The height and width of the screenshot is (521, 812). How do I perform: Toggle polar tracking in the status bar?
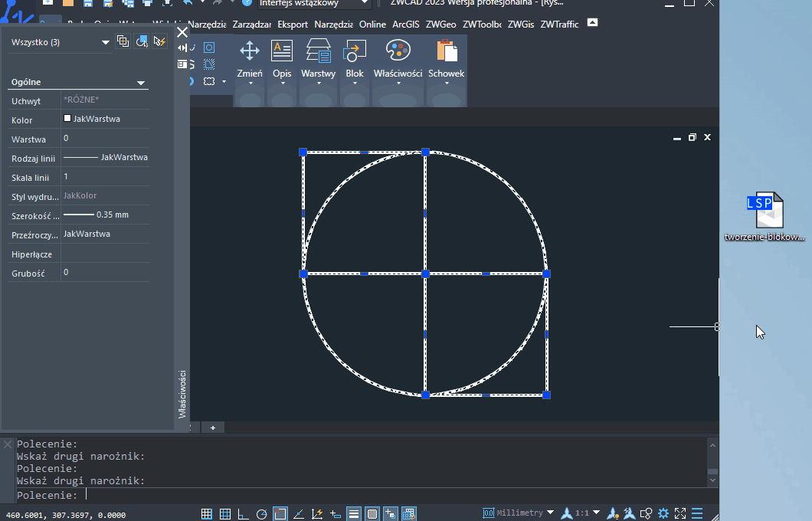[261, 514]
